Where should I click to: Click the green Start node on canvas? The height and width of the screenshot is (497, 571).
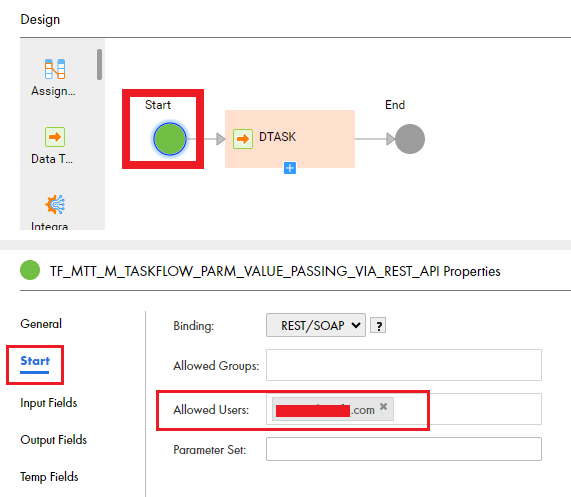(x=170, y=139)
